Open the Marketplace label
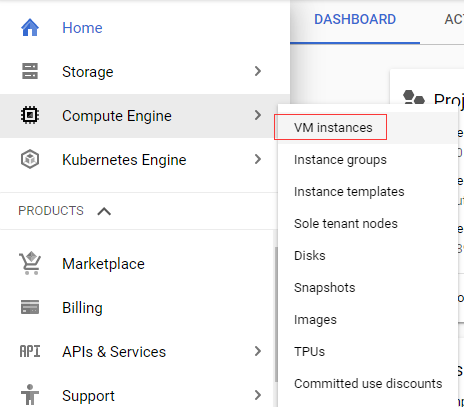The width and height of the screenshot is (464, 407). point(103,264)
